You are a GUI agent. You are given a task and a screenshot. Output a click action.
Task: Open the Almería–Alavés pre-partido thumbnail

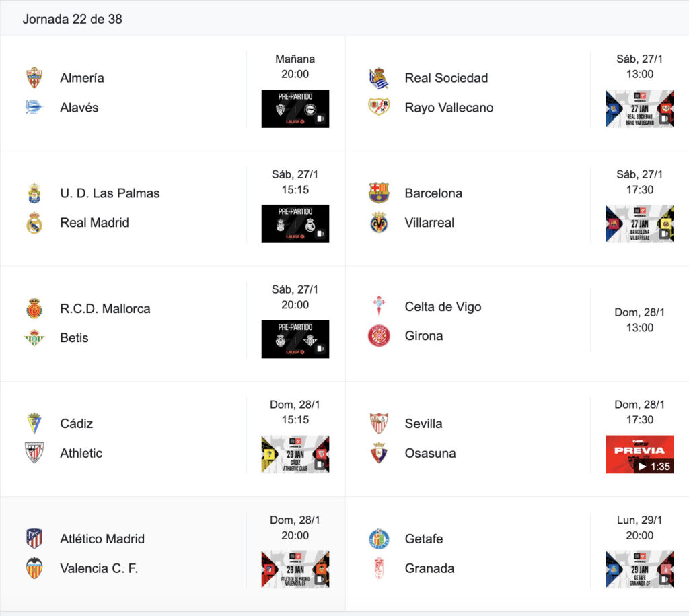[x=295, y=108]
